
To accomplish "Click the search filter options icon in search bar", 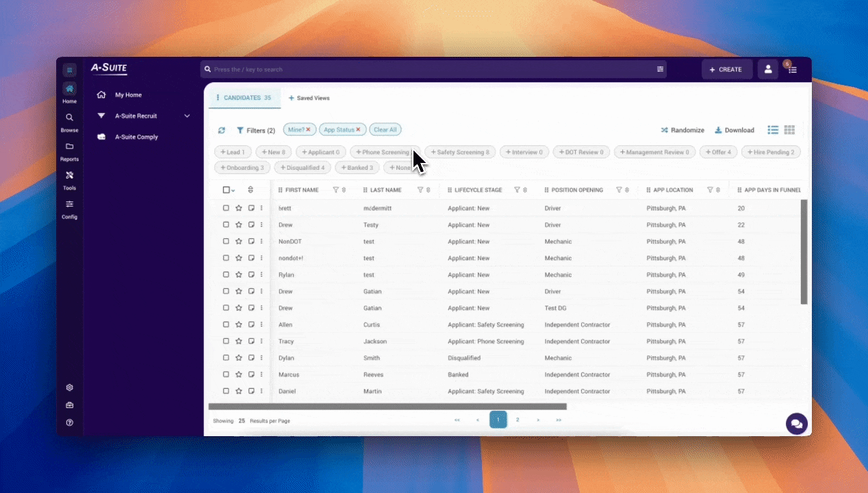I will point(660,69).
